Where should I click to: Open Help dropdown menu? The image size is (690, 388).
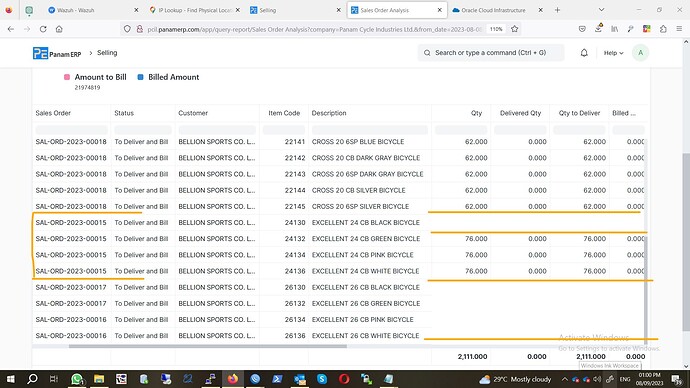613,53
